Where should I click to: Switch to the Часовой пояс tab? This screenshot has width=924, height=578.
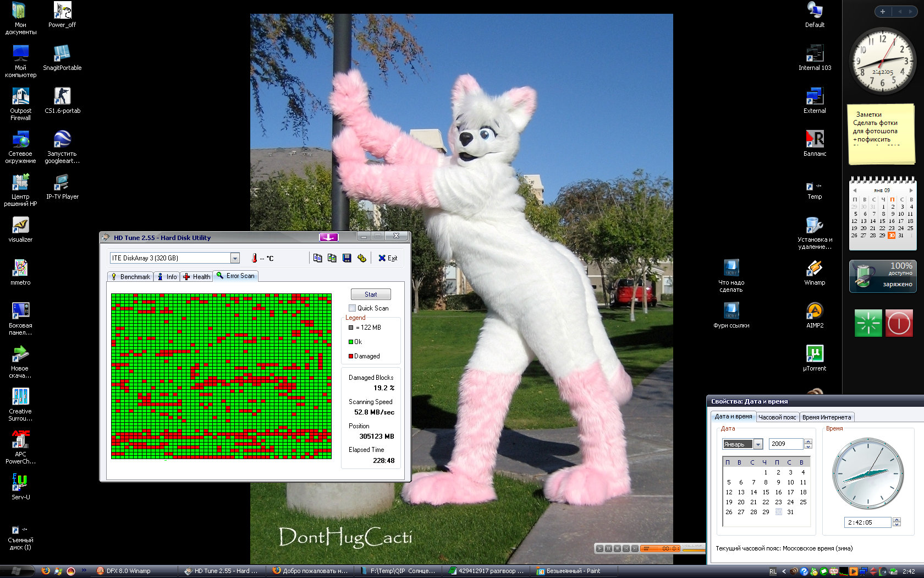point(777,417)
